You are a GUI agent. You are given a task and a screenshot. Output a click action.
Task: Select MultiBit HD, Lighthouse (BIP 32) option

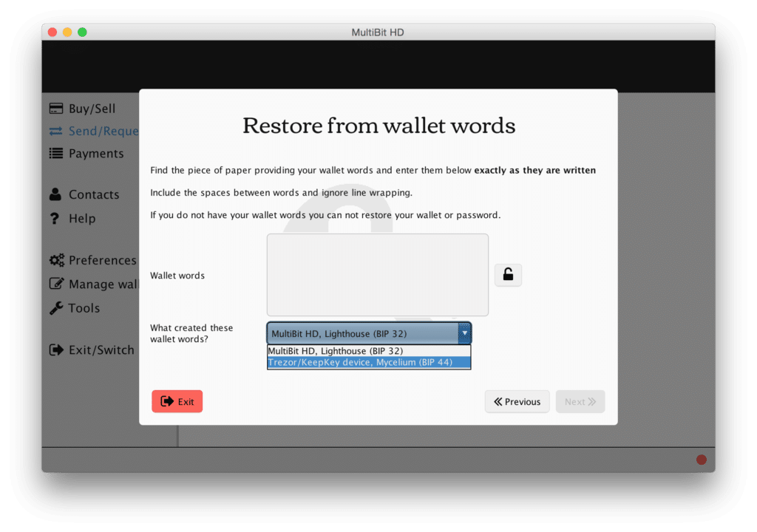[x=369, y=351]
